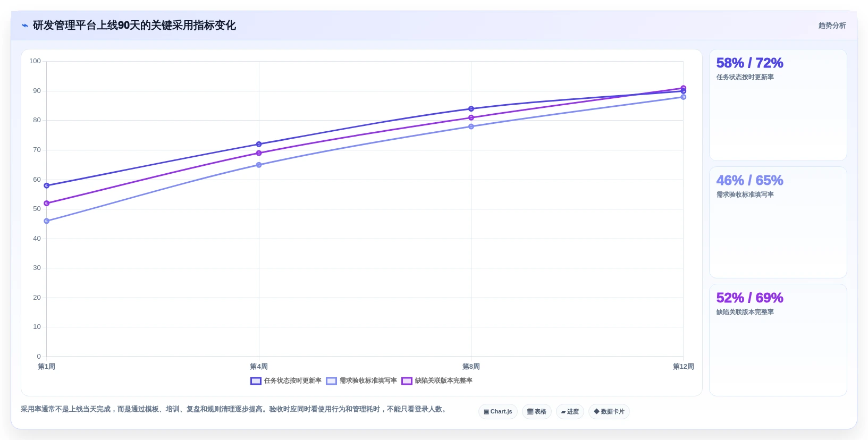Click the 需求验收标准填写率 point at 第4周
This screenshot has width=868, height=440.
[x=259, y=165]
